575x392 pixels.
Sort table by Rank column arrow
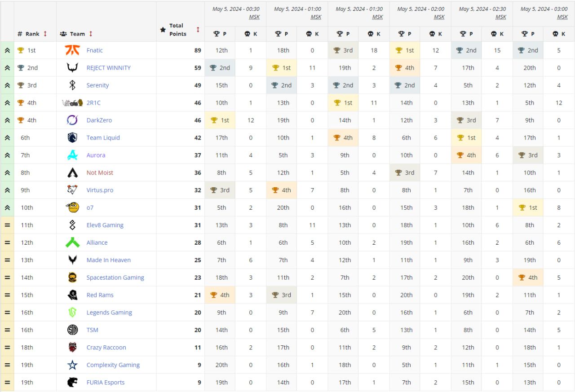45,34
